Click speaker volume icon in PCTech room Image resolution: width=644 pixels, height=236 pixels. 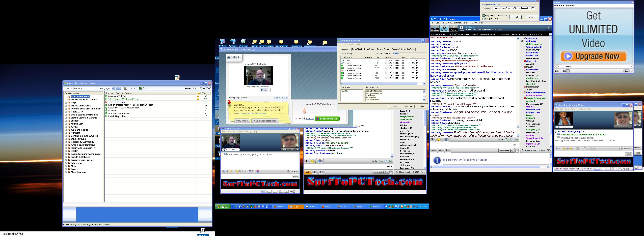click(441, 150)
